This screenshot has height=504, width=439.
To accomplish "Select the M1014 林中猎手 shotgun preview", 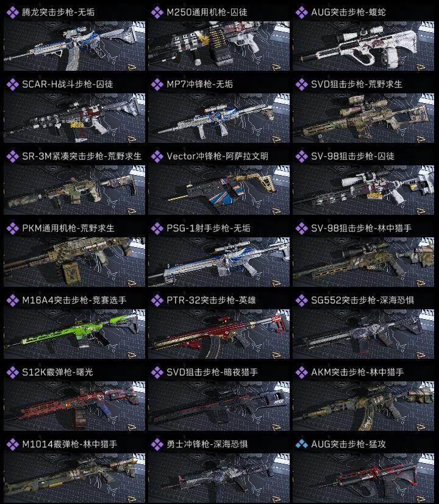I will point(74,478).
